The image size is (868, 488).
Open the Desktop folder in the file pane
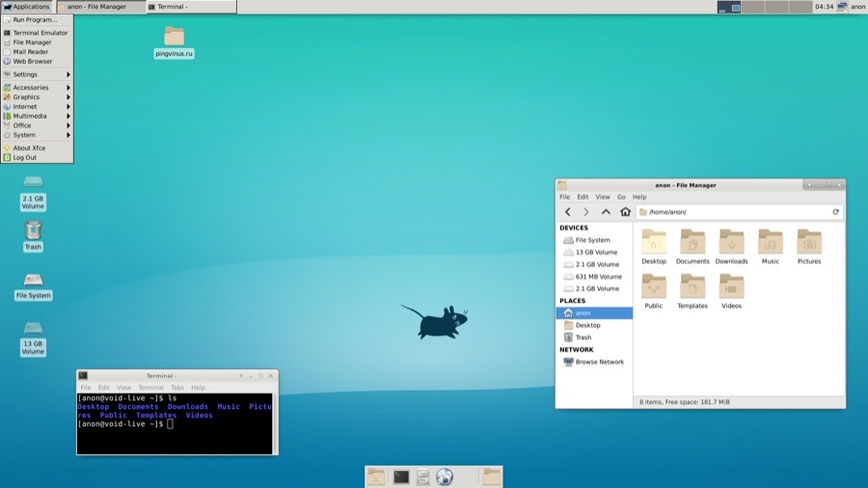(x=654, y=247)
